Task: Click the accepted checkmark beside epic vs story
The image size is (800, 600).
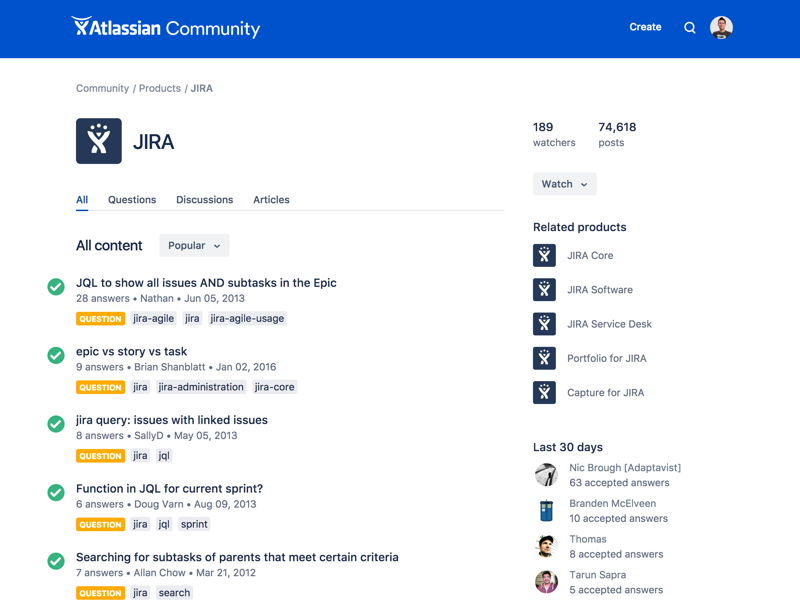Action: click(56, 355)
